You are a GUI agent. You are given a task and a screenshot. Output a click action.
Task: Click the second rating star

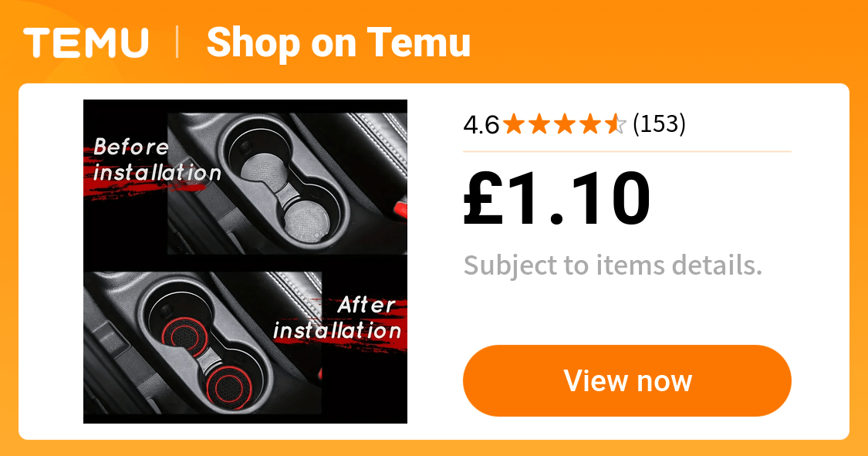[x=539, y=124]
